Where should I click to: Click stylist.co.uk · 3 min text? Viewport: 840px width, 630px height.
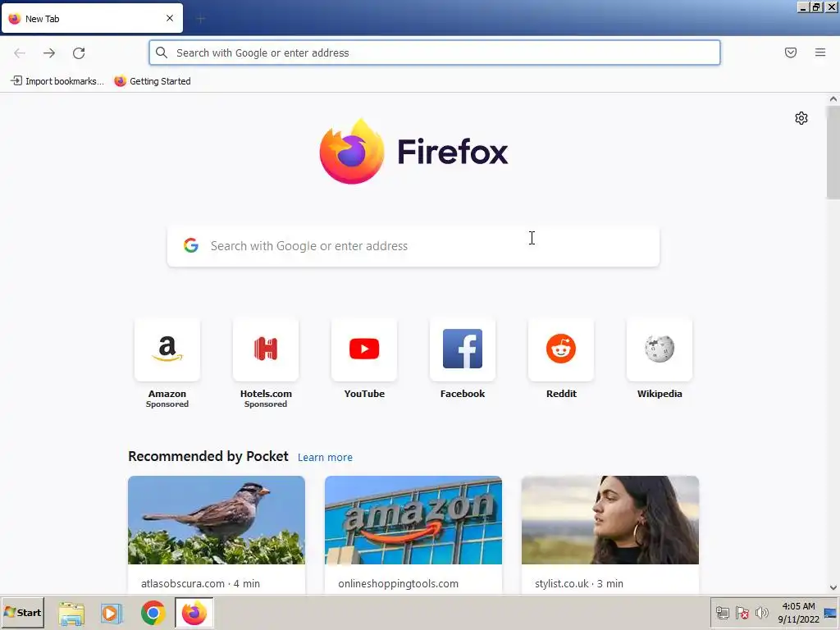click(579, 583)
